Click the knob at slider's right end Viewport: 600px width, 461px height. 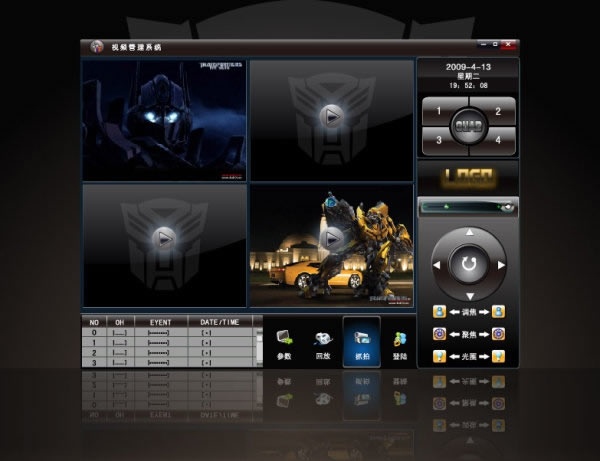[x=508, y=207]
